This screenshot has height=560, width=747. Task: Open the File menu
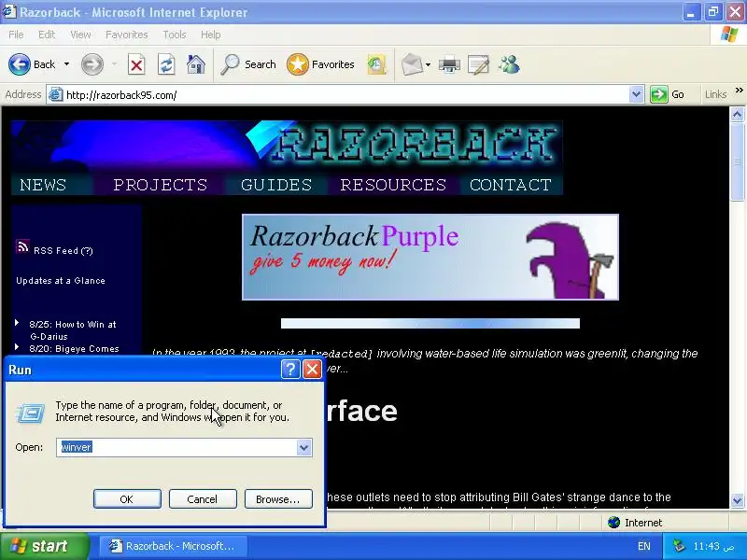[16, 35]
